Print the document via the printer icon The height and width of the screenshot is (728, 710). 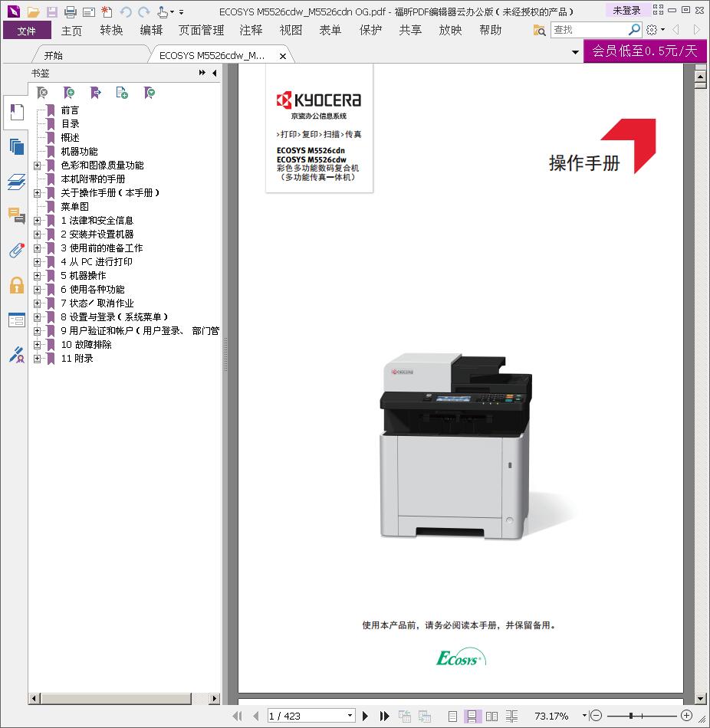tap(71, 11)
